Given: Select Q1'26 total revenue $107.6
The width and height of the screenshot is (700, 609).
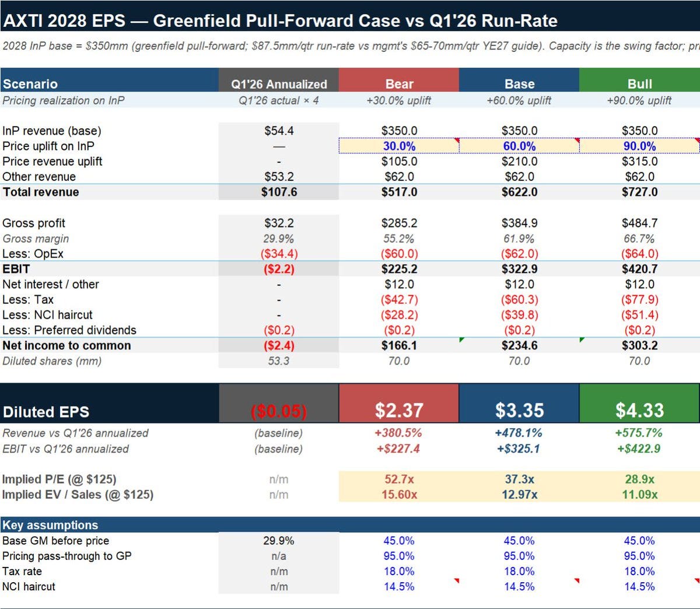Looking at the screenshot, I should click(279, 192).
